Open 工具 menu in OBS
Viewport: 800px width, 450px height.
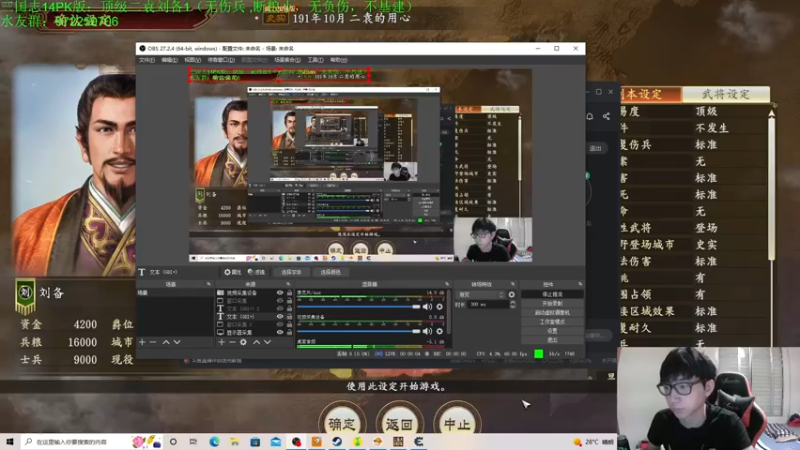(315, 60)
